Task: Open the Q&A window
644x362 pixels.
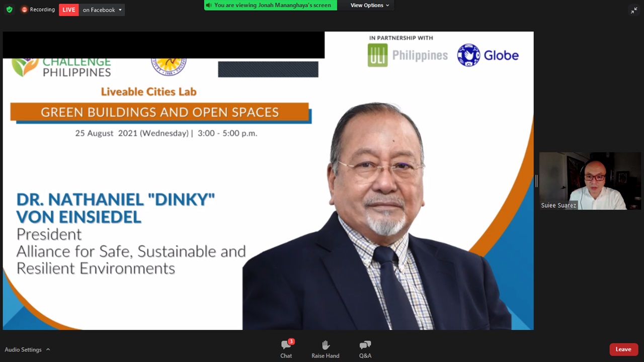Action: tap(365, 348)
